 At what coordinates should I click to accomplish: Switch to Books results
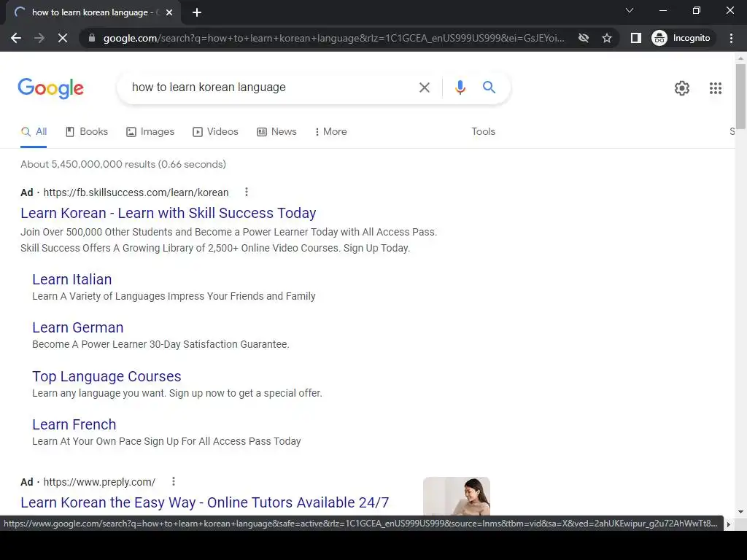[x=87, y=132]
